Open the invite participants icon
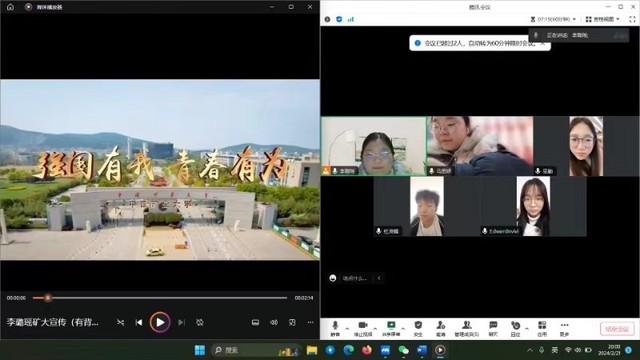 pos(441,329)
